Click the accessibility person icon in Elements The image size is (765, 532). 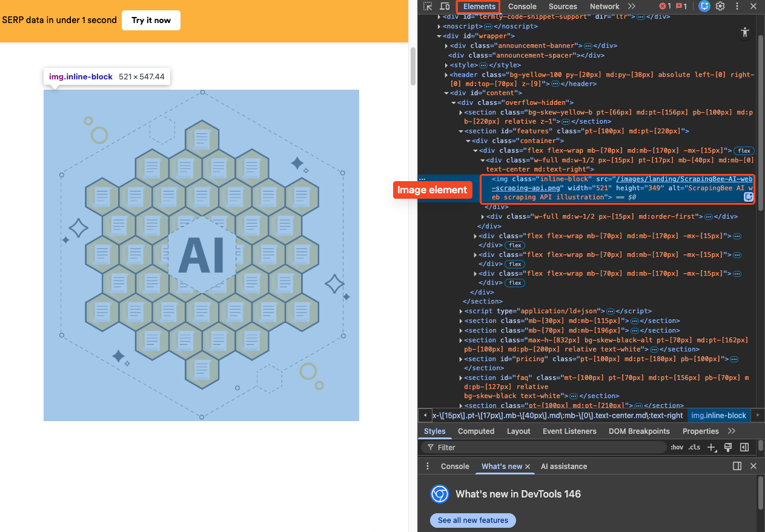745,32
